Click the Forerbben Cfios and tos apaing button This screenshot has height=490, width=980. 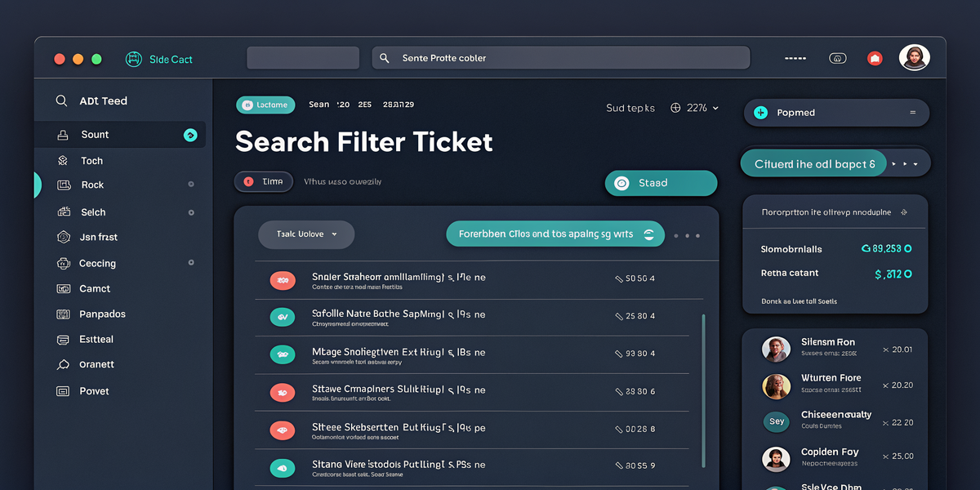click(555, 234)
